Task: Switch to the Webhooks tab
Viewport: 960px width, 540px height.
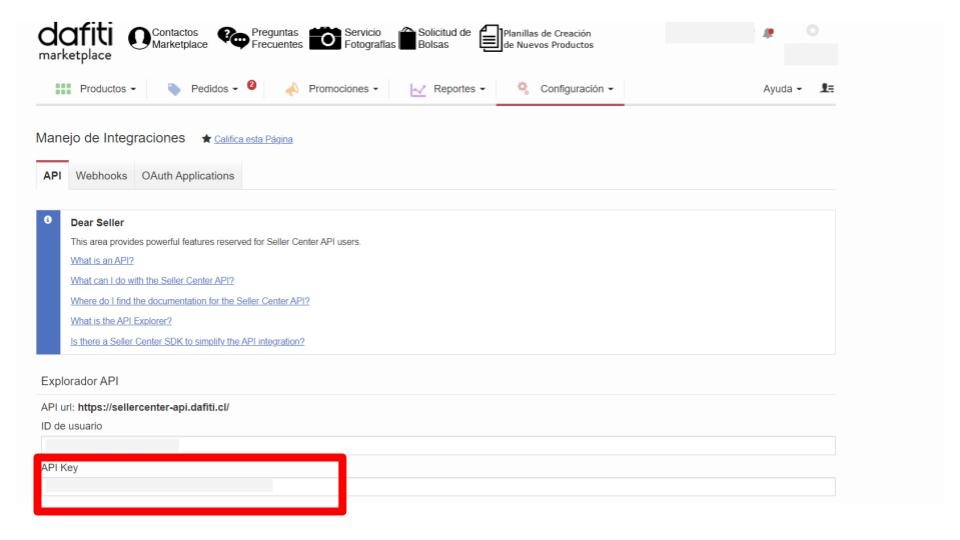Action: pos(101,176)
